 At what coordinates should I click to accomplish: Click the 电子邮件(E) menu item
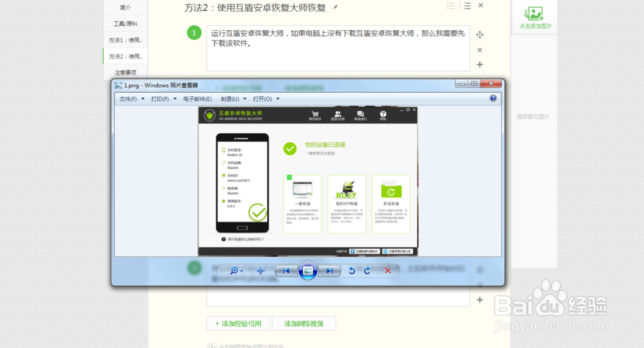tap(198, 99)
